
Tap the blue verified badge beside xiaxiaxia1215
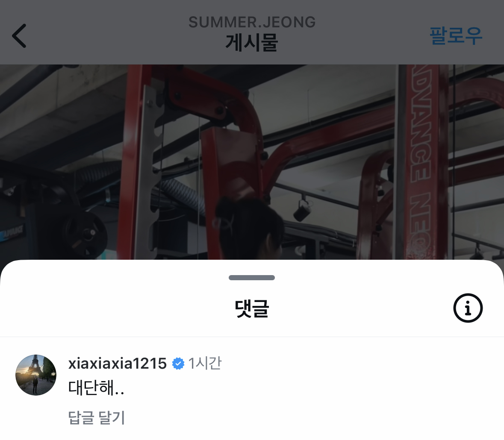(x=178, y=364)
